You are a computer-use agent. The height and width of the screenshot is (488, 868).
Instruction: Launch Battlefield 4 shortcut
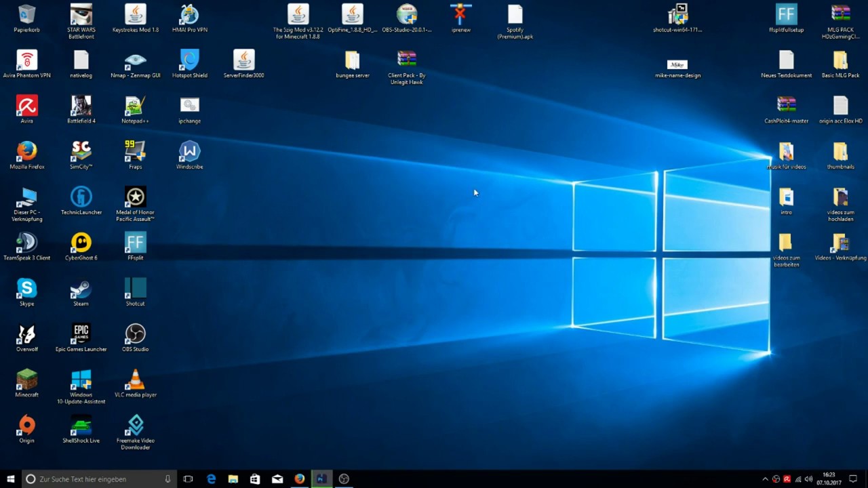[x=81, y=106]
